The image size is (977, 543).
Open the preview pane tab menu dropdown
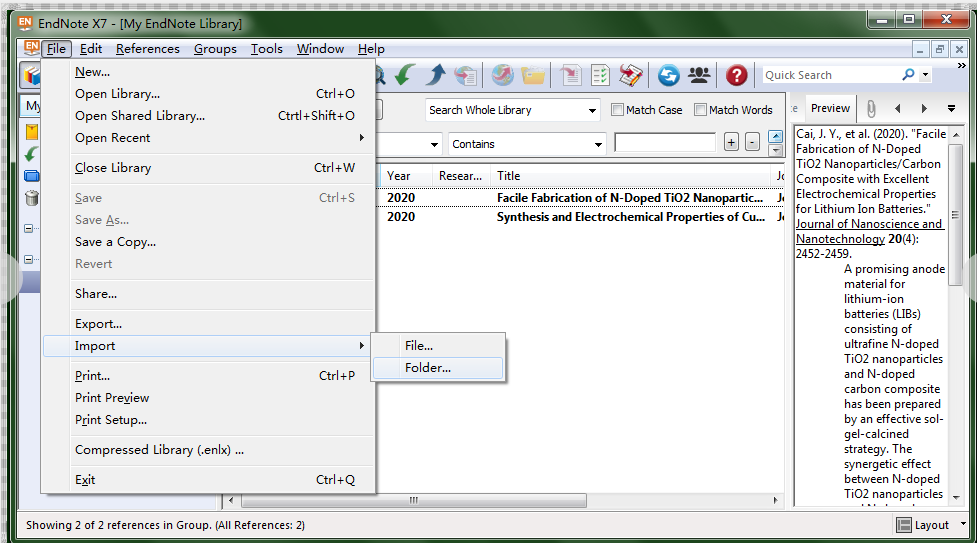pos(951,108)
